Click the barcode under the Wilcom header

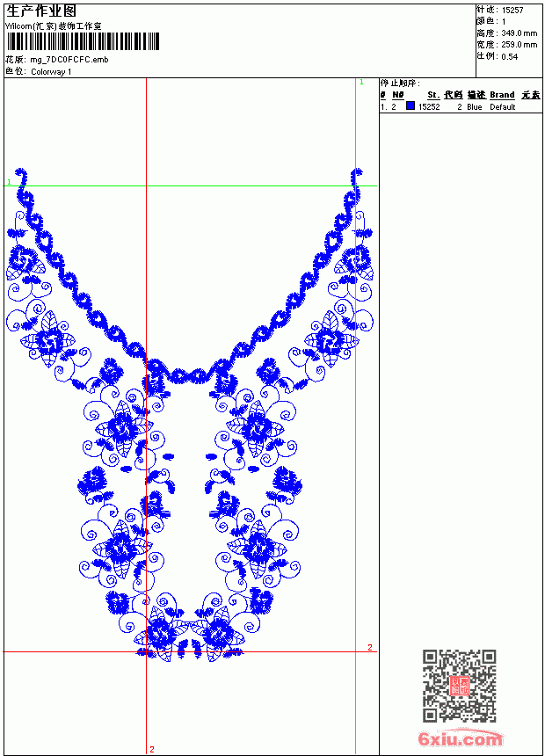(x=83, y=41)
